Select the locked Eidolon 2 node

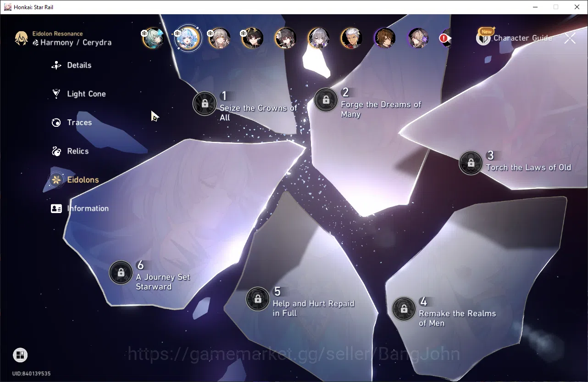click(x=326, y=100)
